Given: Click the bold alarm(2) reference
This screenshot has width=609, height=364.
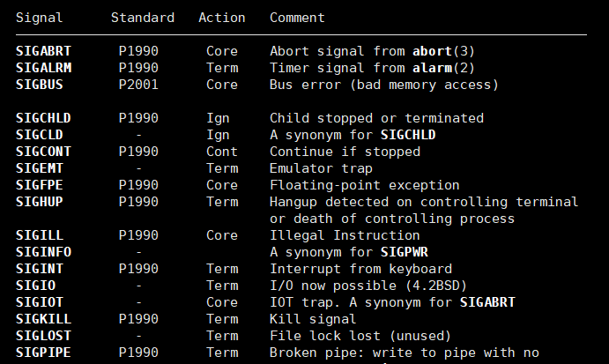Looking at the screenshot, I should point(443,68).
